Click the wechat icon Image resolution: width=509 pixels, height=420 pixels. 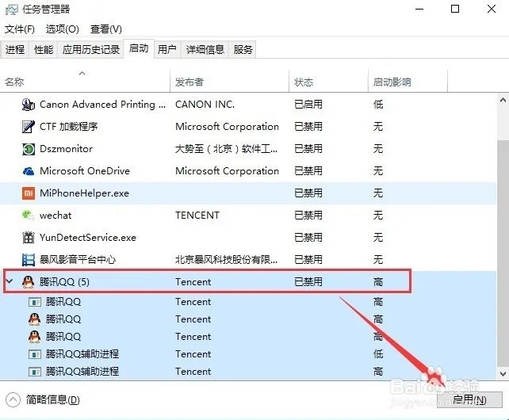coord(28,216)
